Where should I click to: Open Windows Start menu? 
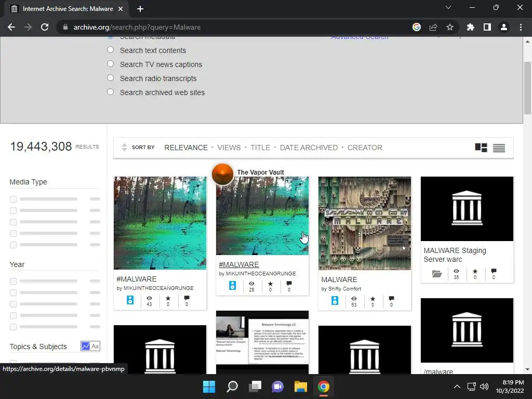209,387
